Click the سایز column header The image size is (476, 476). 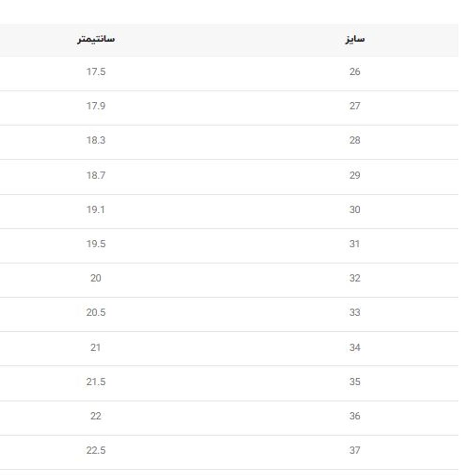click(354, 39)
